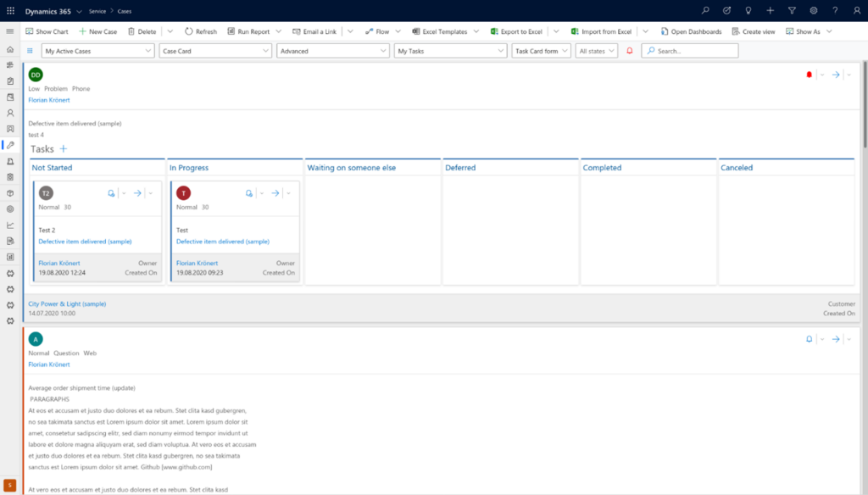Open the My Active Cases dropdown

[x=96, y=50]
